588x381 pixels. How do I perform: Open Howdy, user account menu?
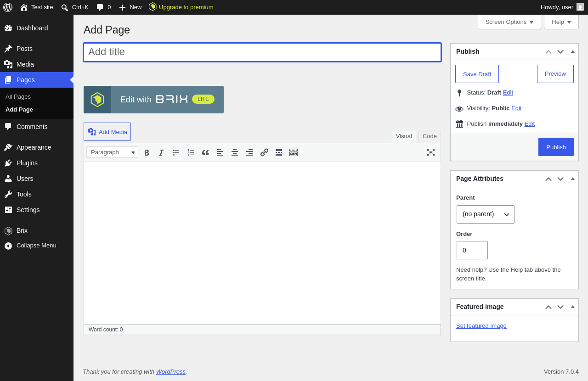562,7
